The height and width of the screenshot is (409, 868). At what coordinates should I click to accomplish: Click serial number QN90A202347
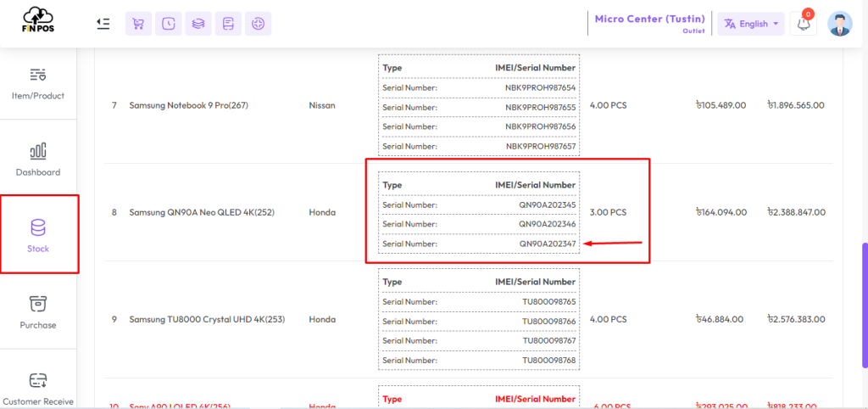click(x=547, y=244)
